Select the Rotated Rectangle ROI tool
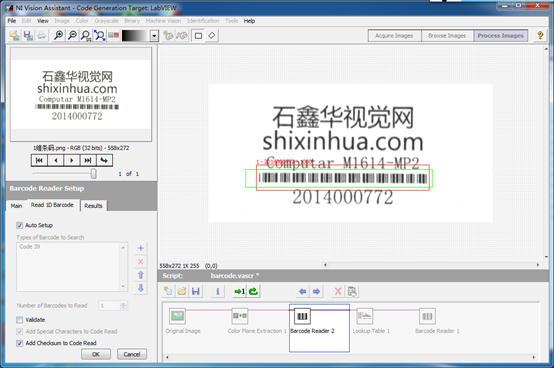This screenshot has height=368, width=554. (212, 36)
